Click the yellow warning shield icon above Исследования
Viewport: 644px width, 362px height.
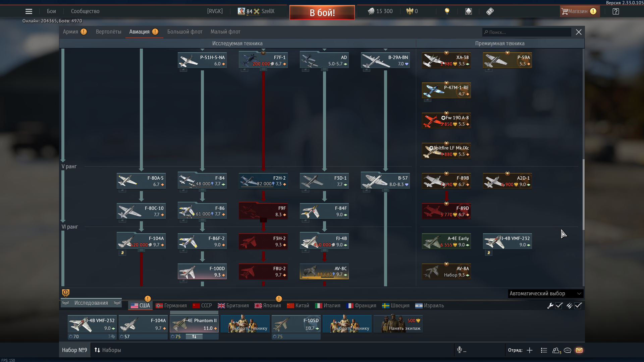[x=66, y=293]
